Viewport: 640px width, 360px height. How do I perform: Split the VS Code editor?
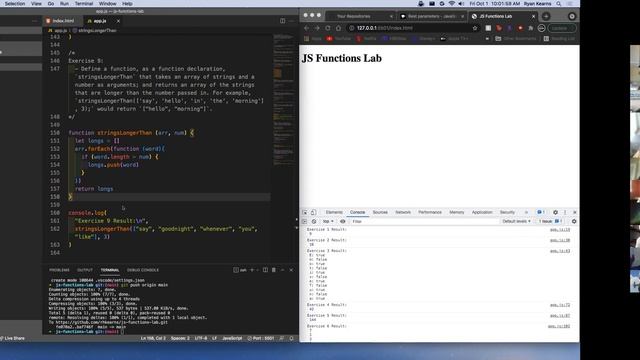[282, 21]
